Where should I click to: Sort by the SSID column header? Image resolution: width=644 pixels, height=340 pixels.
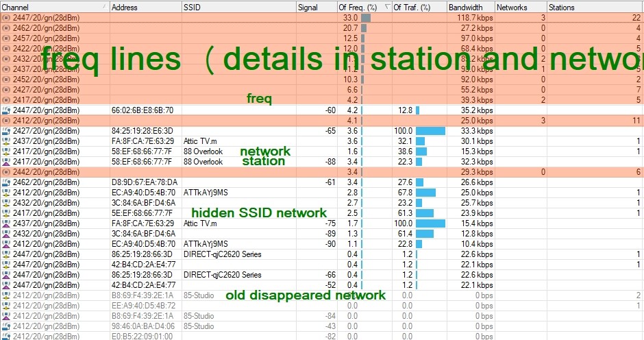238,7
